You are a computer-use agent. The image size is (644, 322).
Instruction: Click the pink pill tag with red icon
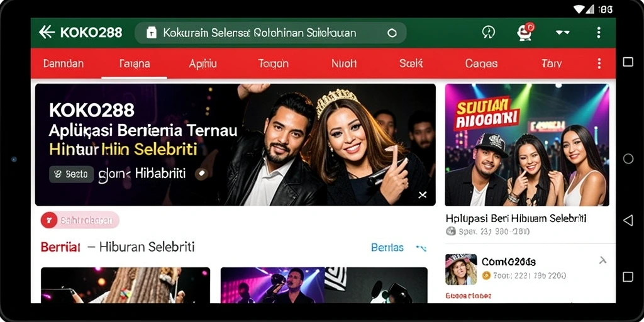pyautogui.click(x=80, y=221)
